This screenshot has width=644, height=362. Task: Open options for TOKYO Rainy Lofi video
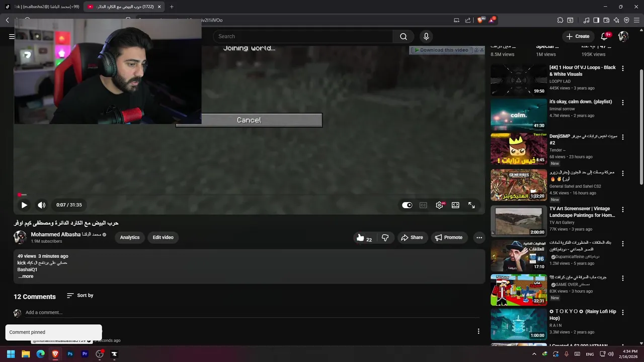click(622, 313)
